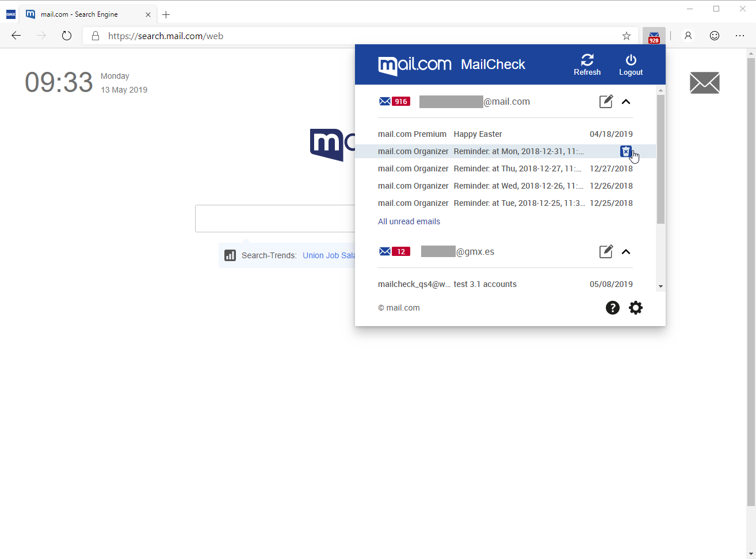View site information via the lock icon
756x559 pixels.
tap(96, 36)
